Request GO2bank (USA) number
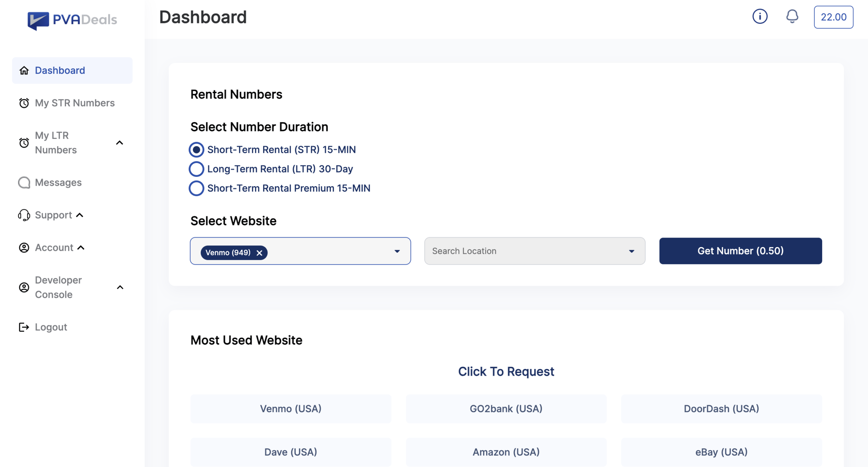The width and height of the screenshot is (868, 467). (x=506, y=409)
